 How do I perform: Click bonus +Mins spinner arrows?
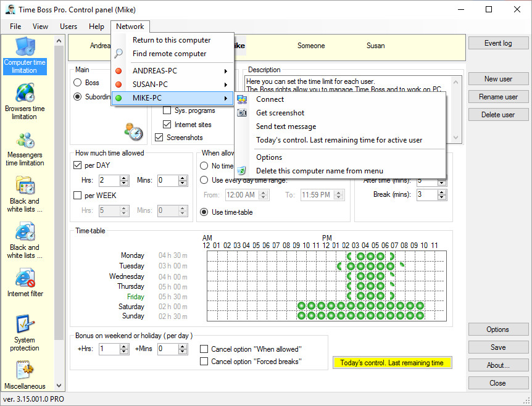tap(183, 349)
